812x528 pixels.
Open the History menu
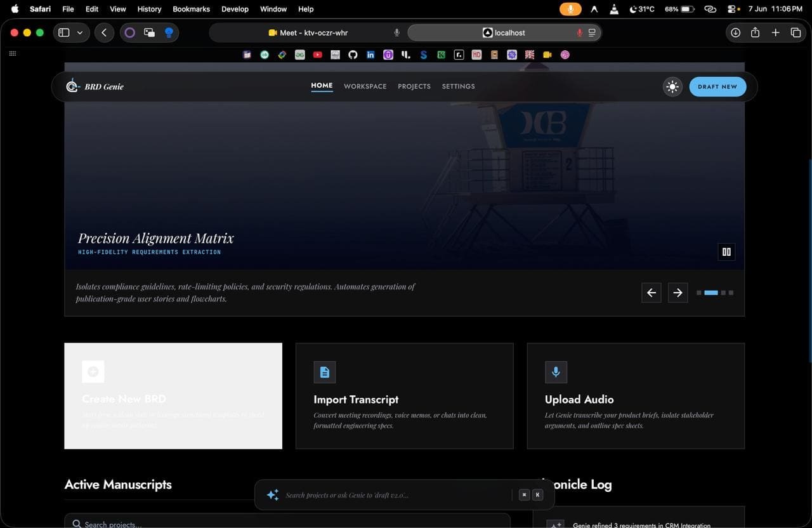pos(149,9)
